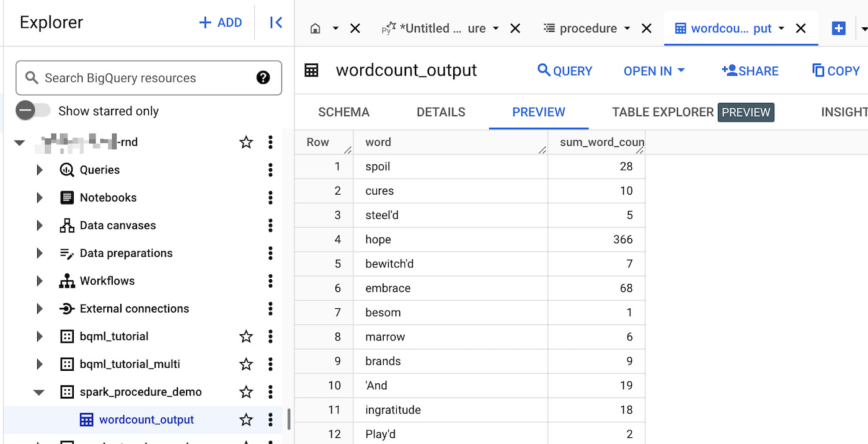Click the Workflows icon in Explorer
The image size is (868, 444).
click(66, 280)
